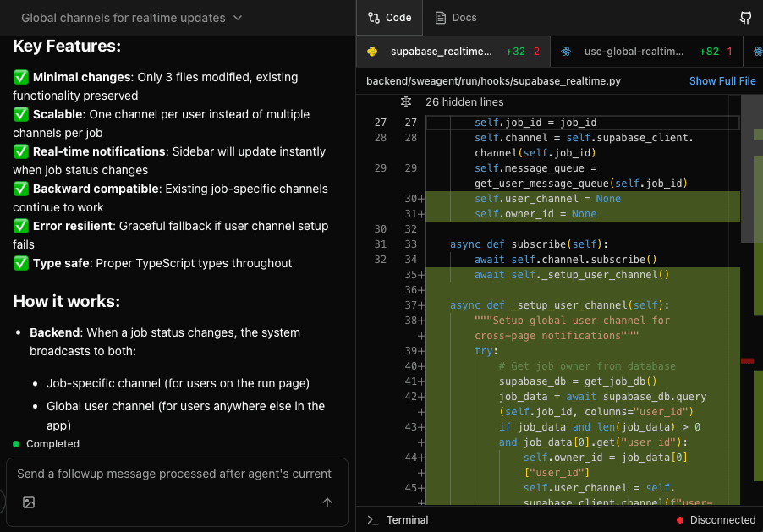The width and height of the screenshot is (763, 532).
Task: Click the file path backend/sweagent/run/hooks/supabase_realtime.py
Action: [493, 81]
